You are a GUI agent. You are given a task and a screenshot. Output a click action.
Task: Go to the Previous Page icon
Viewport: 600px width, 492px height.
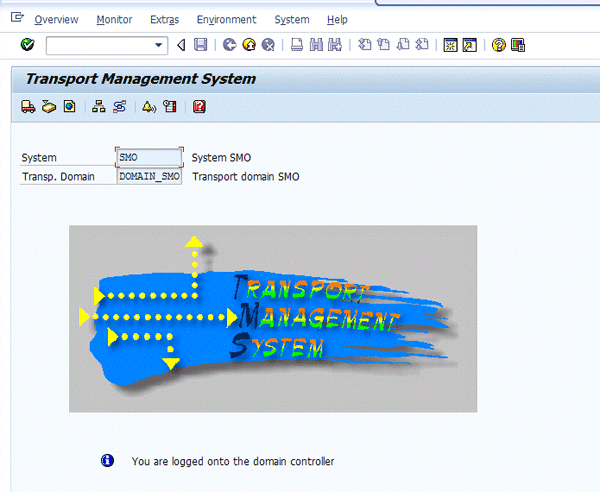pyautogui.click(x=383, y=45)
